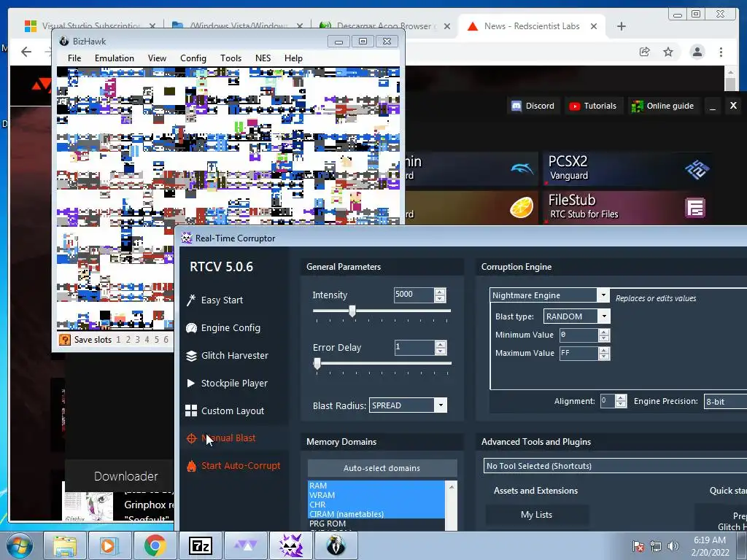Select PCSX2 Vanguard tile
Image resolution: width=747 pixels, height=560 pixels.
[x=628, y=168]
